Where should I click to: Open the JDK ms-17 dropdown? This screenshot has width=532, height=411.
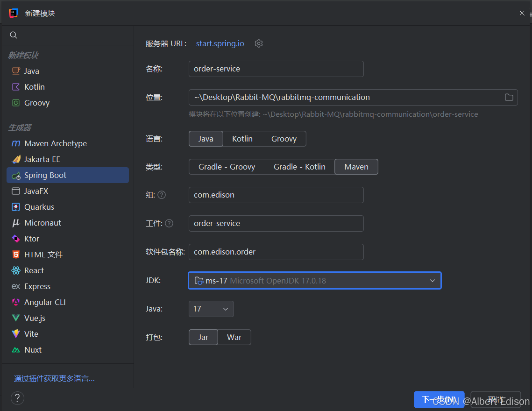[x=314, y=281]
